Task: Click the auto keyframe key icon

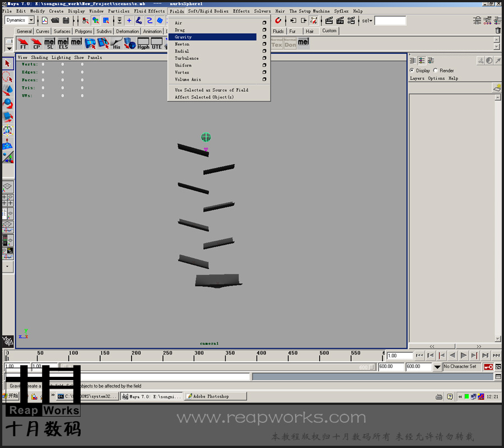Action: [488, 367]
